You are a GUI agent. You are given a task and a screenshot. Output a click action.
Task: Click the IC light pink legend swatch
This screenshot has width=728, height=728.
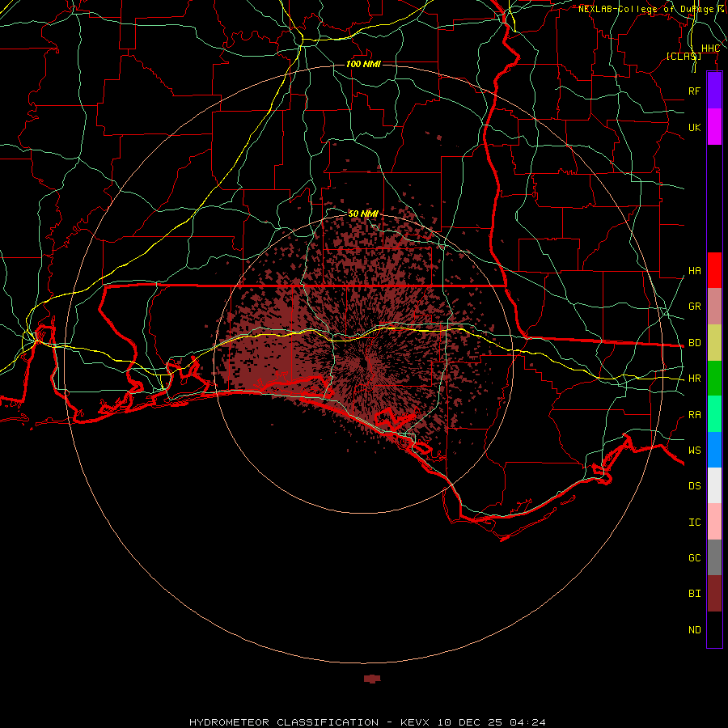714,522
